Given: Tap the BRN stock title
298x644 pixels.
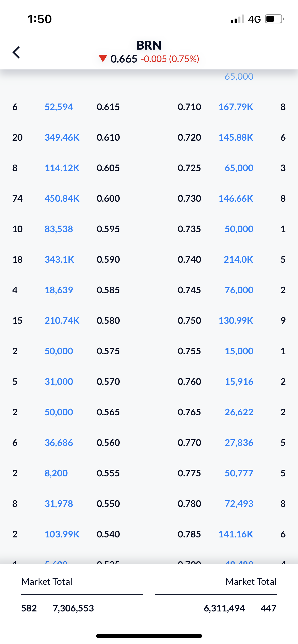Looking at the screenshot, I should pyautogui.click(x=149, y=45).
